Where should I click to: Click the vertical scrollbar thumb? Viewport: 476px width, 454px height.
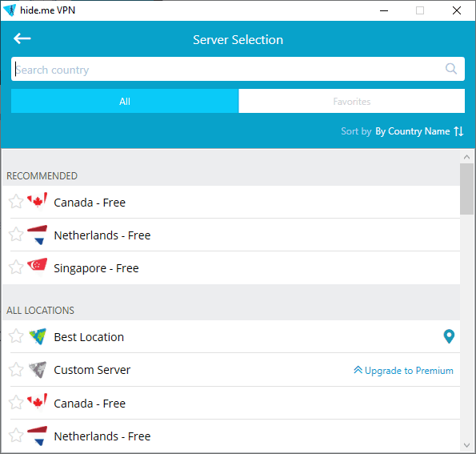(x=466, y=189)
